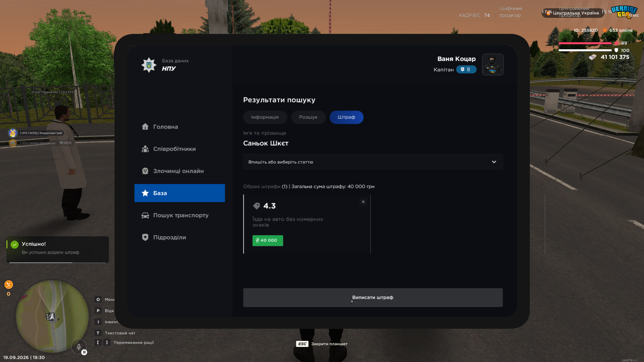The width and height of the screenshot is (644, 362).
Task: Click the name Ваня Коцар
Action: click(x=457, y=59)
